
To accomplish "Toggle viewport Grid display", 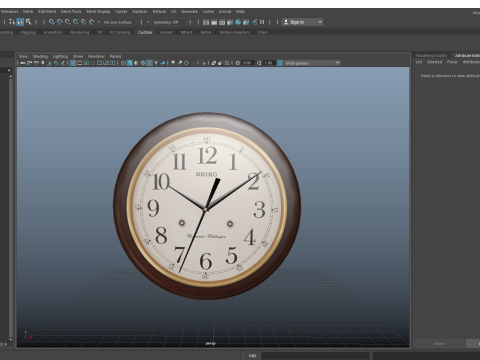I will point(73,63).
